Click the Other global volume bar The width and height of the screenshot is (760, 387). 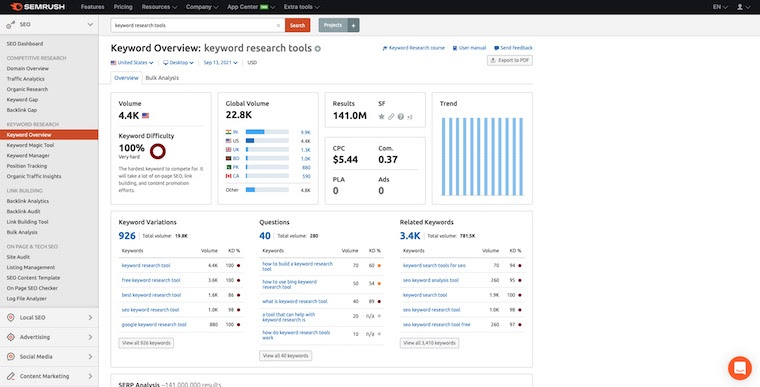267,190
